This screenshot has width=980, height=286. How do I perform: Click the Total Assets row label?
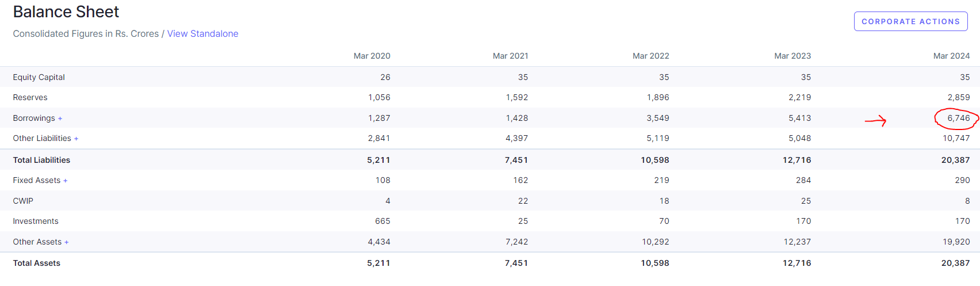(36, 263)
